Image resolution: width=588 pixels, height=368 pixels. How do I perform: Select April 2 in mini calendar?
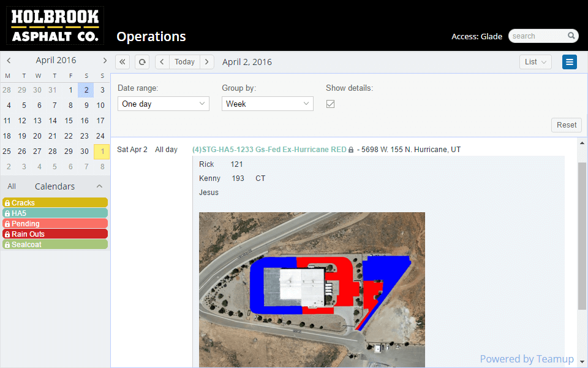click(86, 90)
